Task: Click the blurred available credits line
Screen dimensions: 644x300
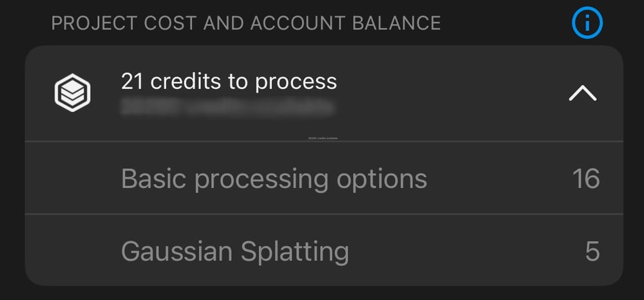Action: (x=227, y=107)
